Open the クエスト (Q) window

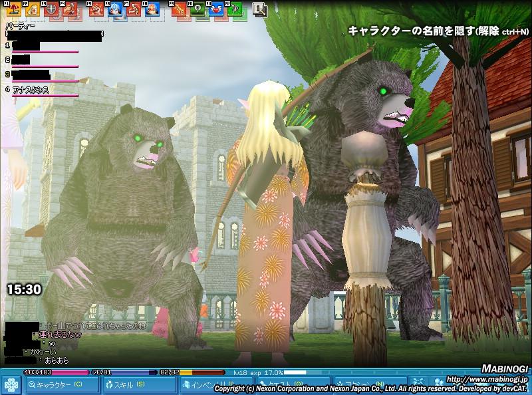point(293,385)
